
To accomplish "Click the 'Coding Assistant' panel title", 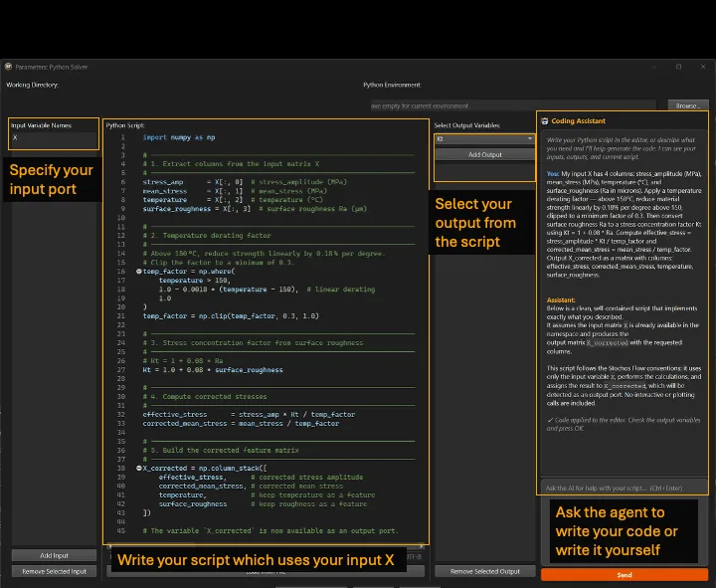I will [578, 121].
